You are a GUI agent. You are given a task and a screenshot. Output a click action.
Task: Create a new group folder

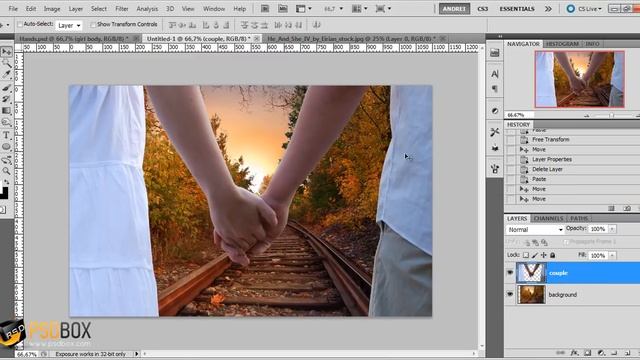[614, 353]
